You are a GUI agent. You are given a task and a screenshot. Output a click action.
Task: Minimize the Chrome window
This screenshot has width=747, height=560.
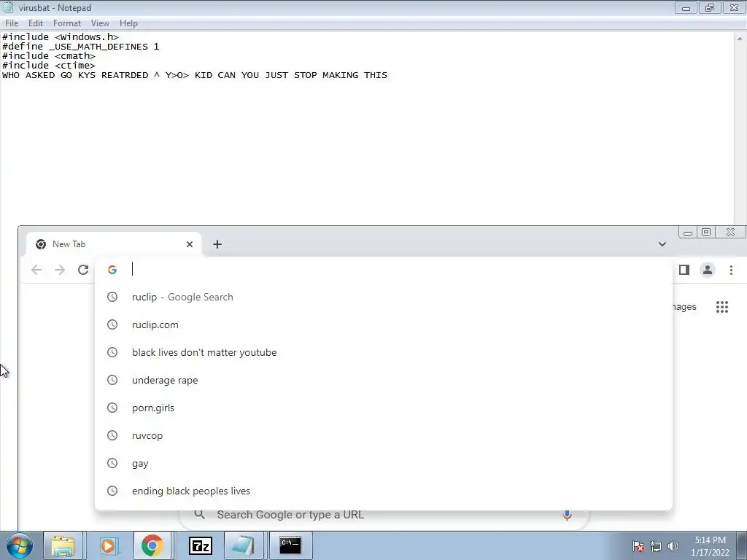click(x=687, y=233)
